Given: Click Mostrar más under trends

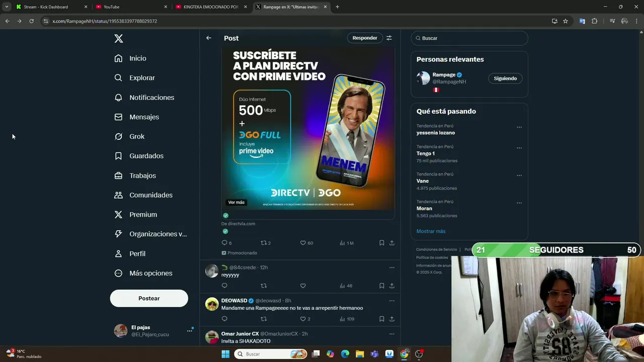Looking at the screenshot, I should point(431,231).
